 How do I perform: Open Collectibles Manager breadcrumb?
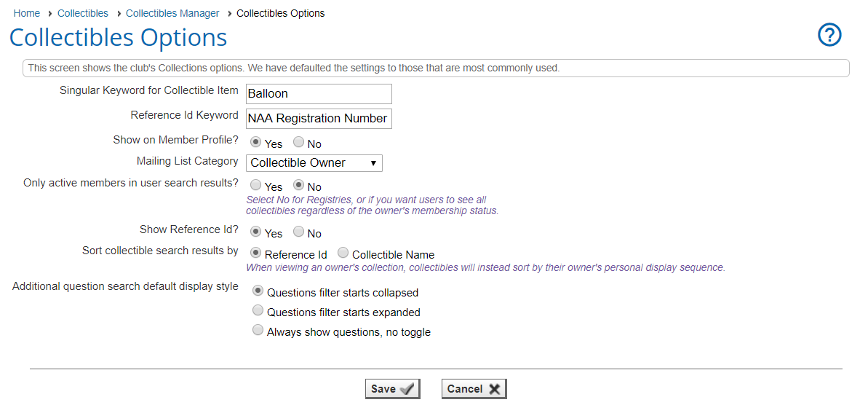pos(172,13)
